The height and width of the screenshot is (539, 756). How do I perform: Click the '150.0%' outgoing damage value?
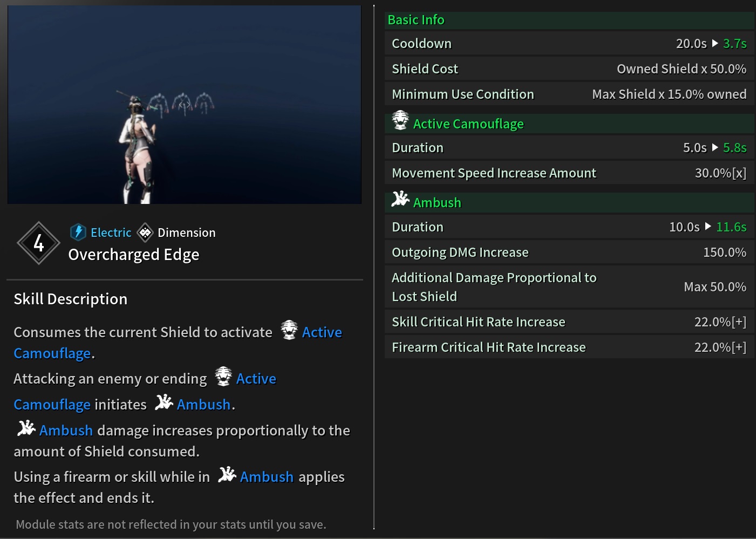(725, 253)
